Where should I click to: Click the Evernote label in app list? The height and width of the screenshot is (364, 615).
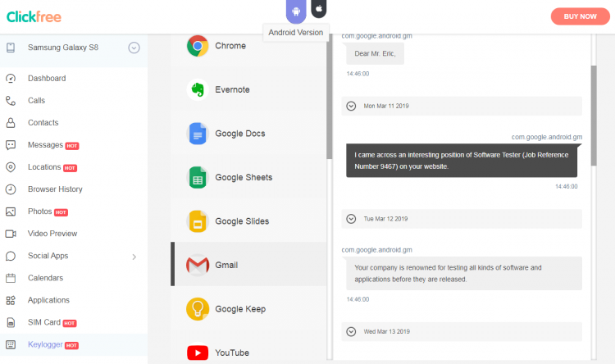[232, 90]
